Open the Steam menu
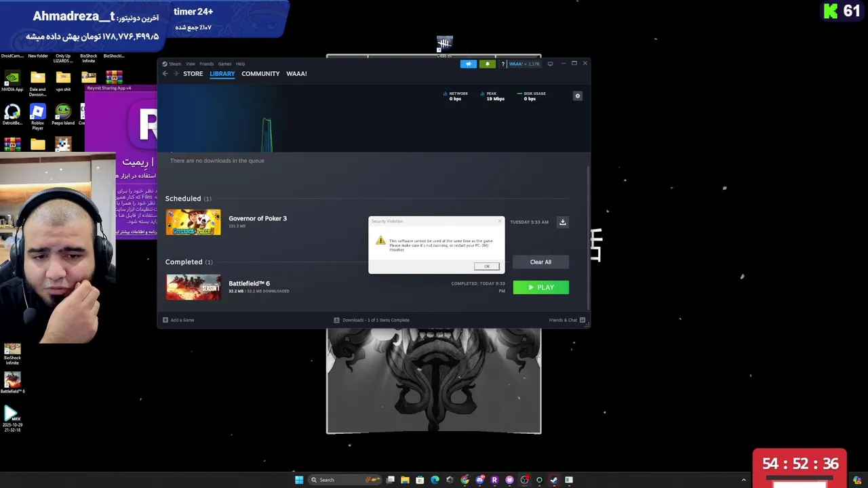 (x=175, y=64)
